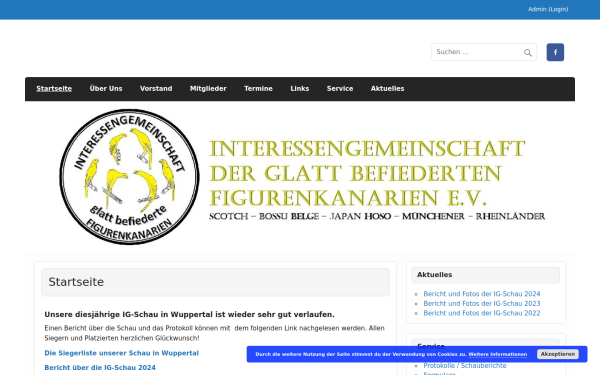Focus the Suchen search field
Screen dimensions: 600x375
(484, 52)
